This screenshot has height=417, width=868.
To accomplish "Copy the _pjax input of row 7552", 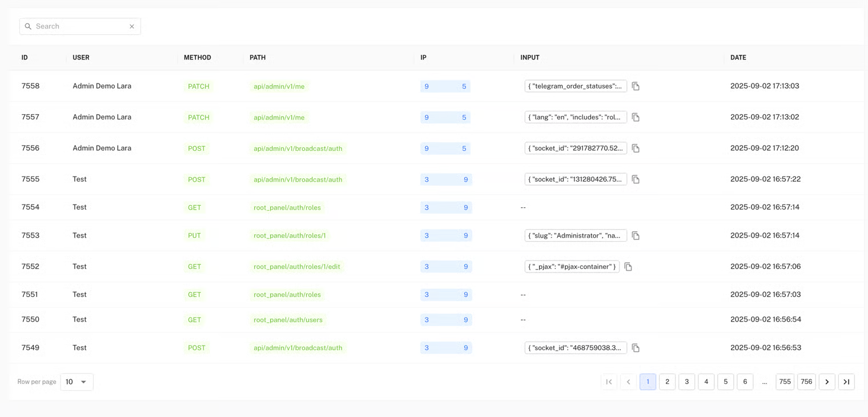I will pyautogui.click(x=628, y=267).
